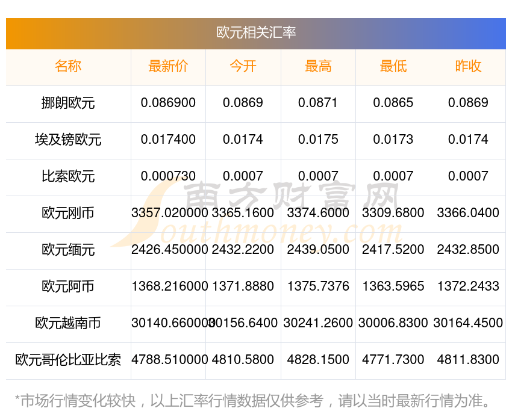Viewport: 512px width, 420px height.
Task: Select the value 1368.216000
Action: click(x=170, y=286)
